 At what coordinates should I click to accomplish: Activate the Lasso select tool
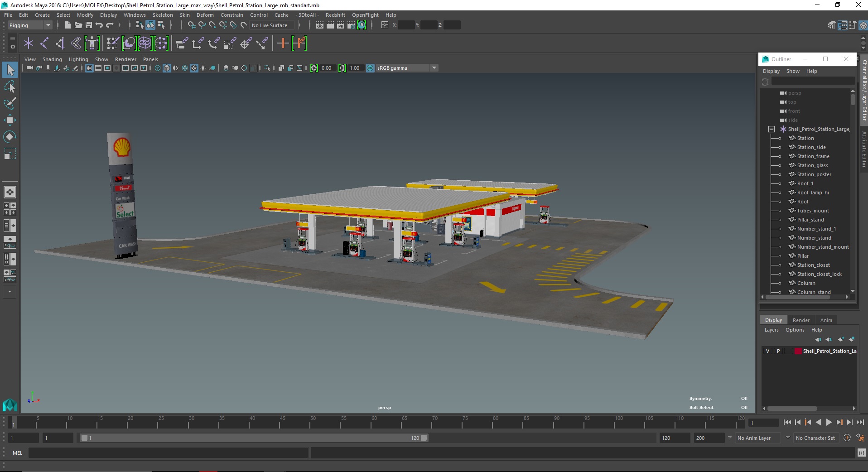click(x=10, y=87)
